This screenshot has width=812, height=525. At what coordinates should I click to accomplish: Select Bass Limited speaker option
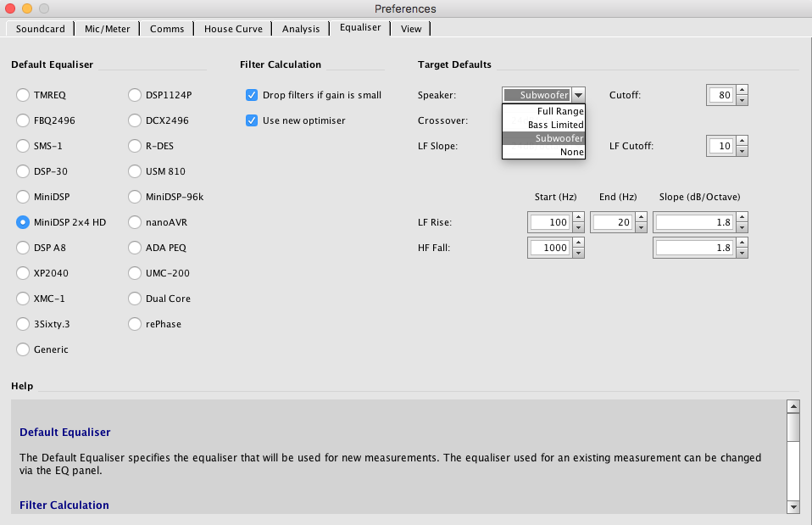(544, 125)
